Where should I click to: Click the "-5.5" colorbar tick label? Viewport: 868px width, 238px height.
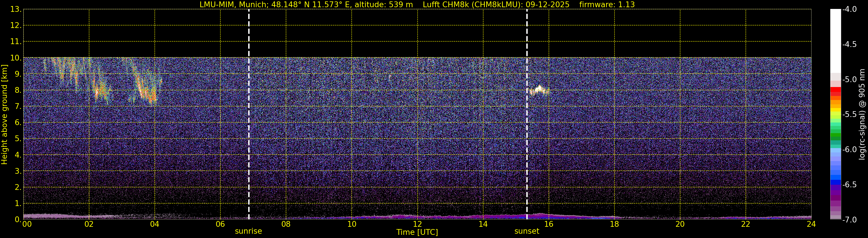[850, 115]
